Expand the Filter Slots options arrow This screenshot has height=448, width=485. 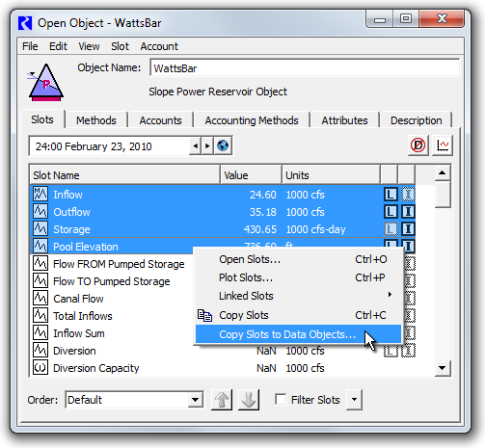tap(354, 400)
